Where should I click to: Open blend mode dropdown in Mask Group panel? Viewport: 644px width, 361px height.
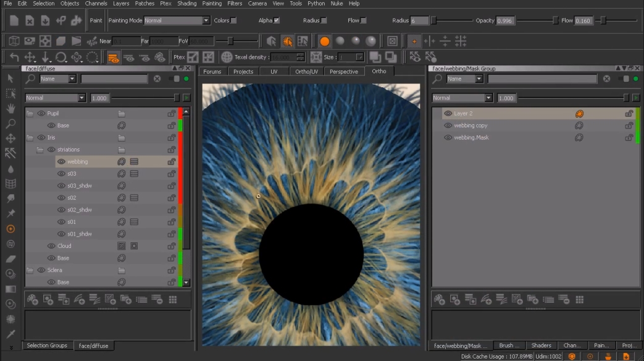coord(462,98)
